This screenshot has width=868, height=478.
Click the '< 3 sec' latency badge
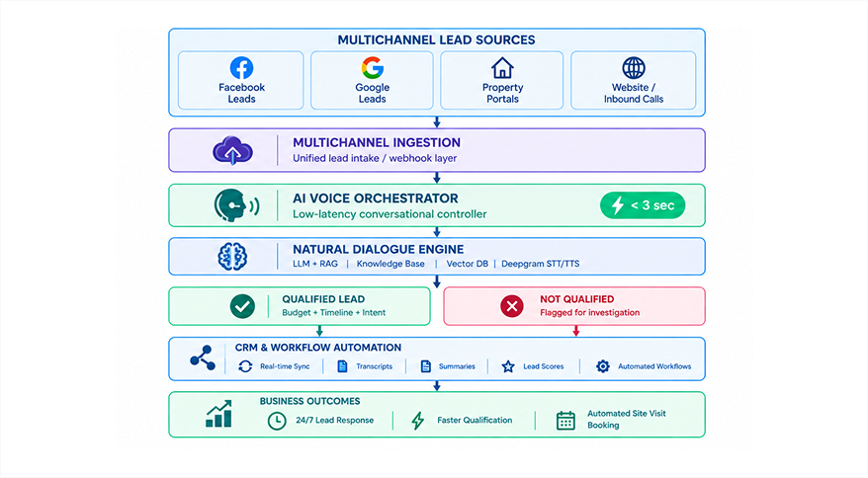[x=643, y=205]
